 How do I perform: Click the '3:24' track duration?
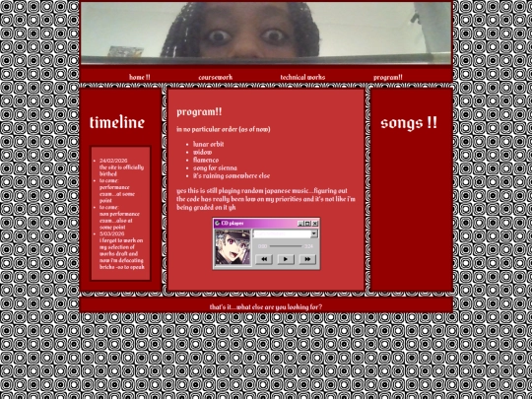click(308, 246)
